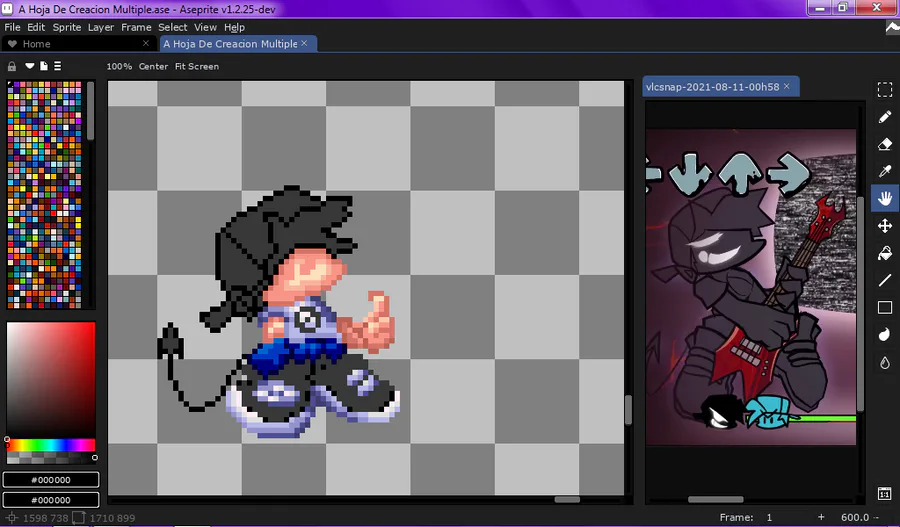
Task: Select the Eyedropper tool
Action: coord(885,171)
